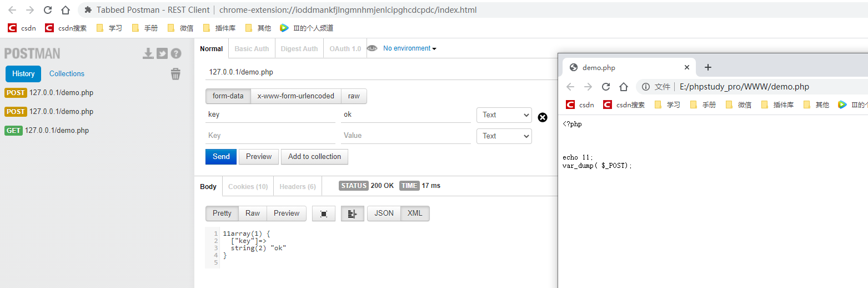Click the 'ok' value field
The height and width of the screenshot is (288, 868).
[405, 115]
